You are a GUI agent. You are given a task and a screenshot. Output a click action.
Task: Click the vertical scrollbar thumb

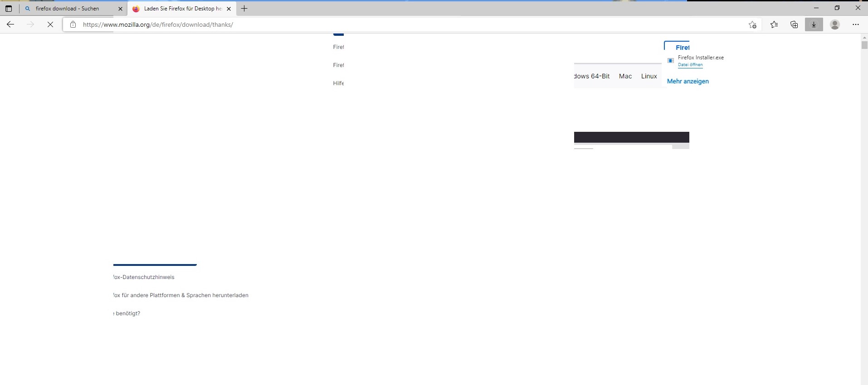point(864,45)
